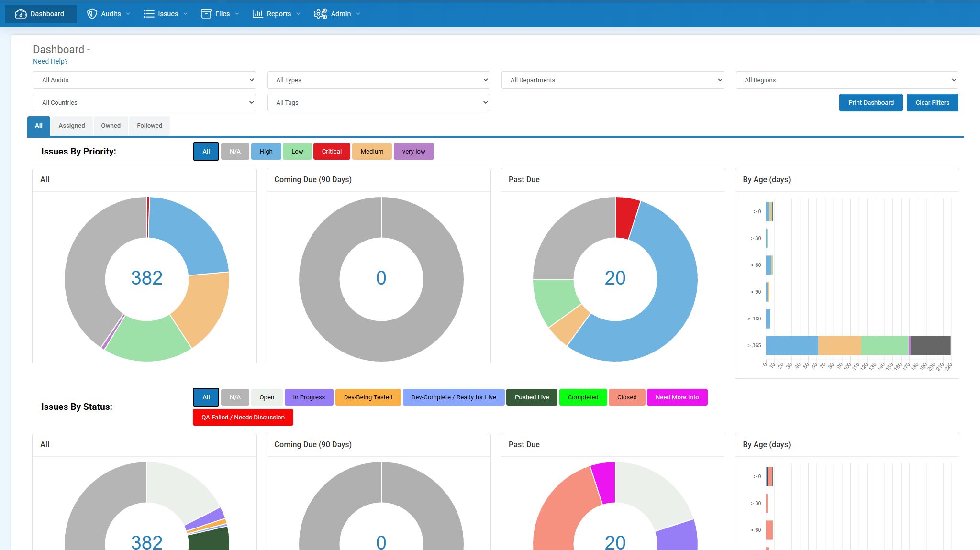Toggle the High priority filter
Screen dimensions: 980x550
pyautogui.click(x=266, y=151)
